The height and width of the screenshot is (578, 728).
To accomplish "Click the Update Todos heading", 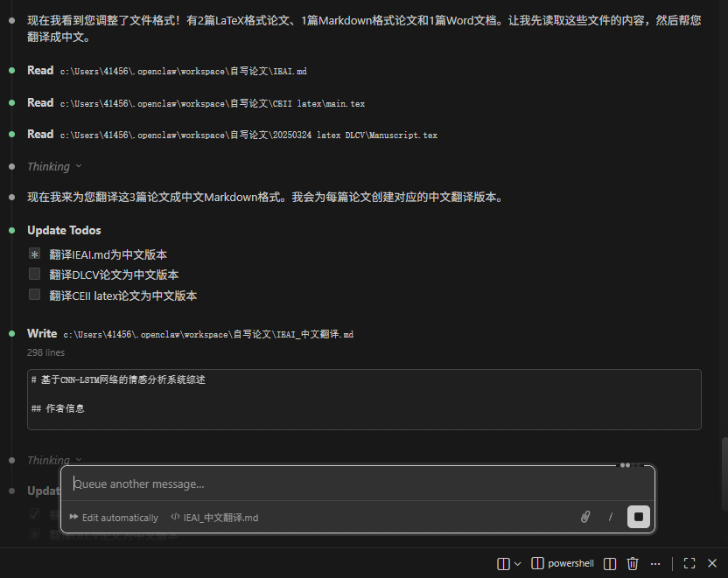I will pyautogui.click(x=64, y=231).
